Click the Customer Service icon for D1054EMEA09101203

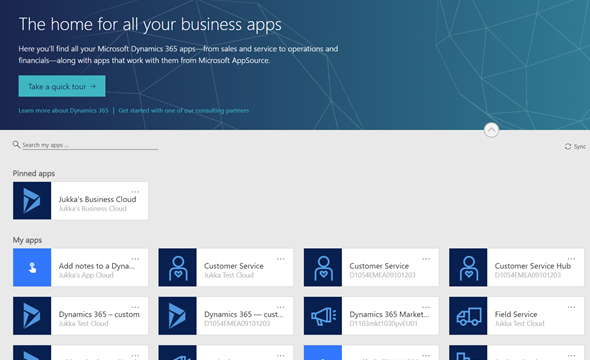click(x=323, y=267)
